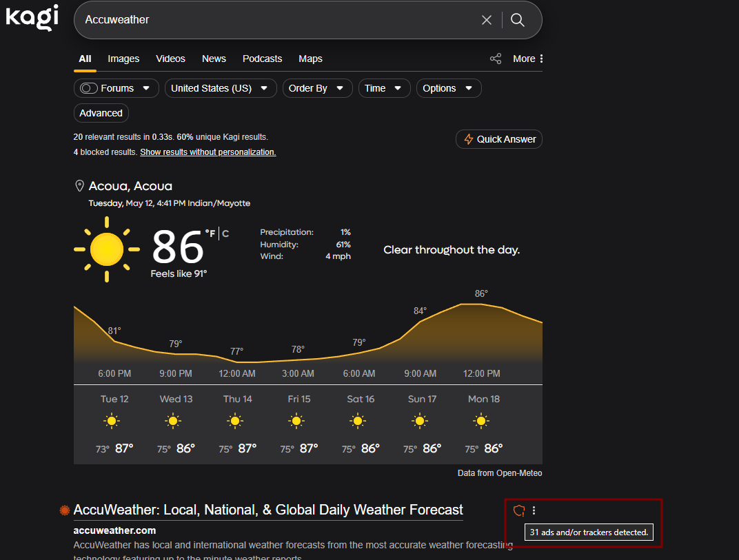The width and height of the screenshot is (739, 560).
Task: Click the location pin icon near Acoua
Action: 80,185
